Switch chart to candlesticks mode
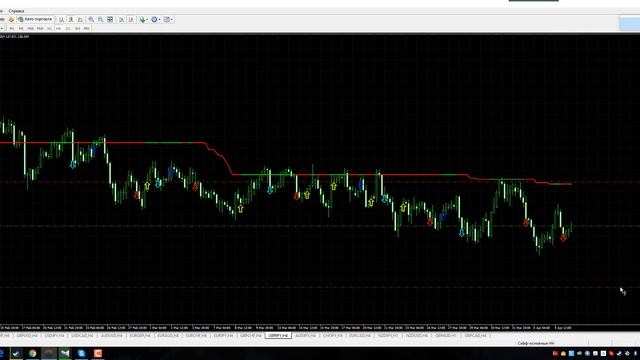Screen dimensions: 640x360 point(71,19)
